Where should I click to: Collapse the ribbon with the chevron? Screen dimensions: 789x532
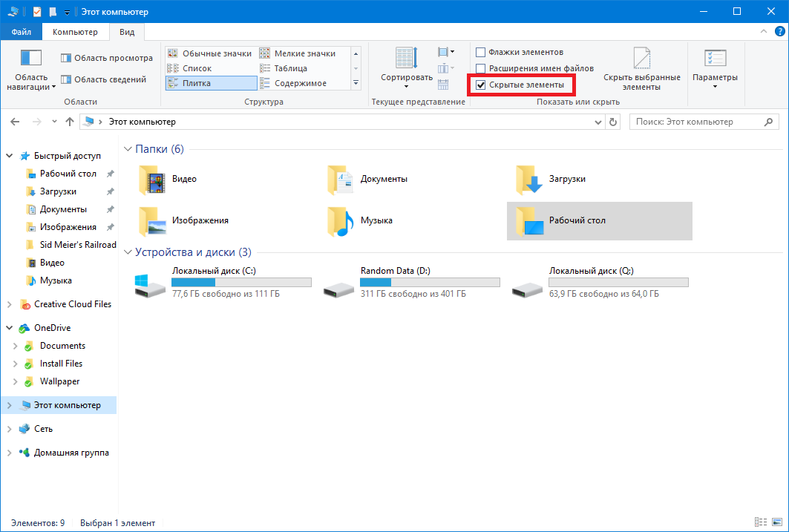(763, 31)
